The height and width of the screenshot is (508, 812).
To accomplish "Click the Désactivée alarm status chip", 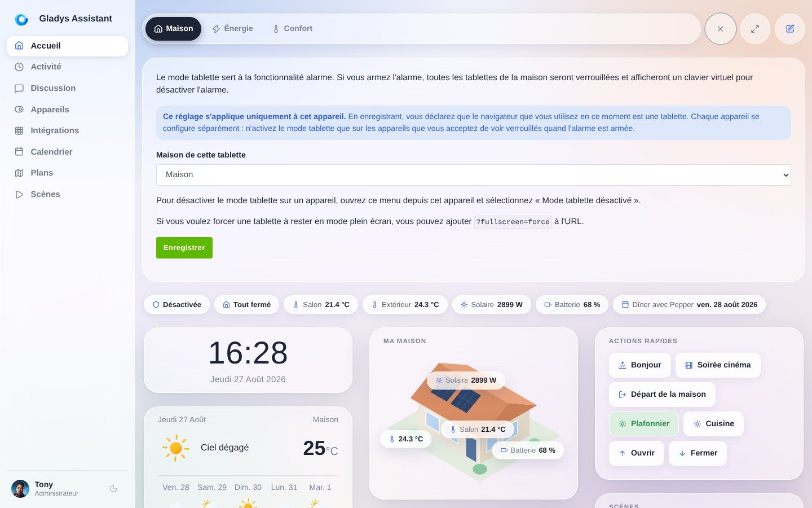I will click(176, 305).
